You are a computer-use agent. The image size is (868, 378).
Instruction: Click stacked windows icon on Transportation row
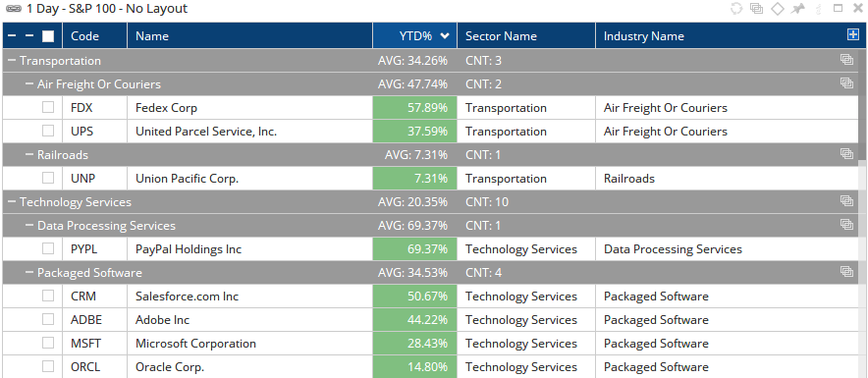(846, 60)
